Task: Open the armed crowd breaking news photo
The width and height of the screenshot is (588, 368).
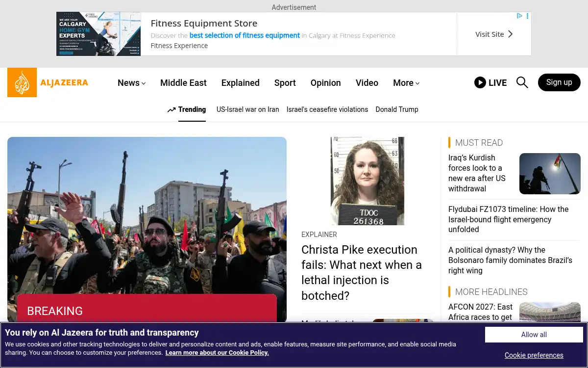Action: click(x=147, y=216)
